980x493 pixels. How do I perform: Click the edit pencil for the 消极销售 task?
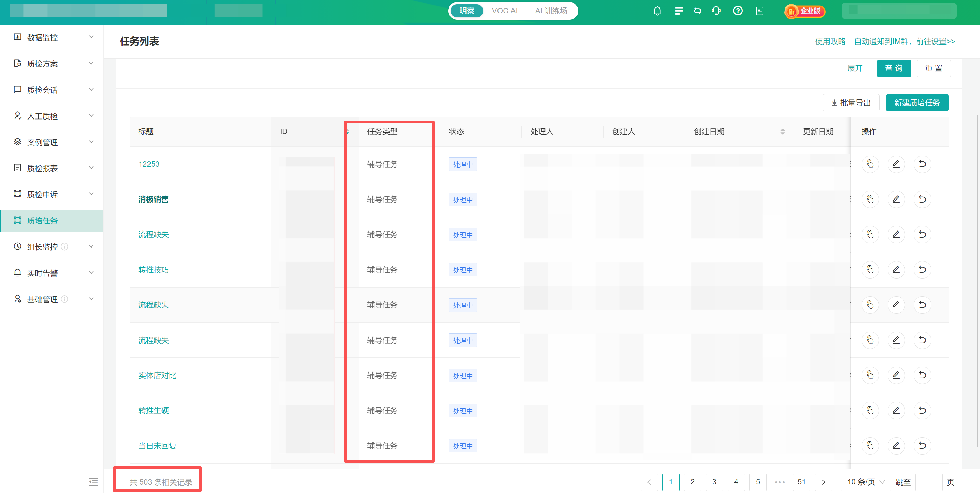coord(896,199)
